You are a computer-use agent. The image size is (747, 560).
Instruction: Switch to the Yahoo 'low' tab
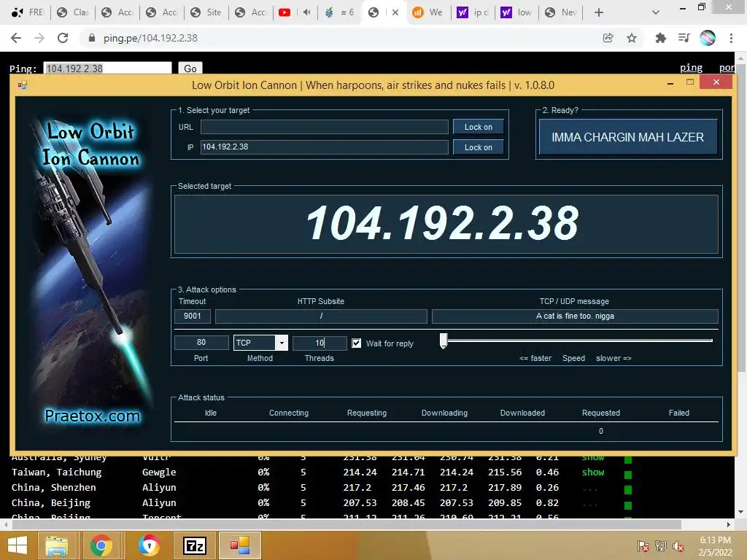516,12
